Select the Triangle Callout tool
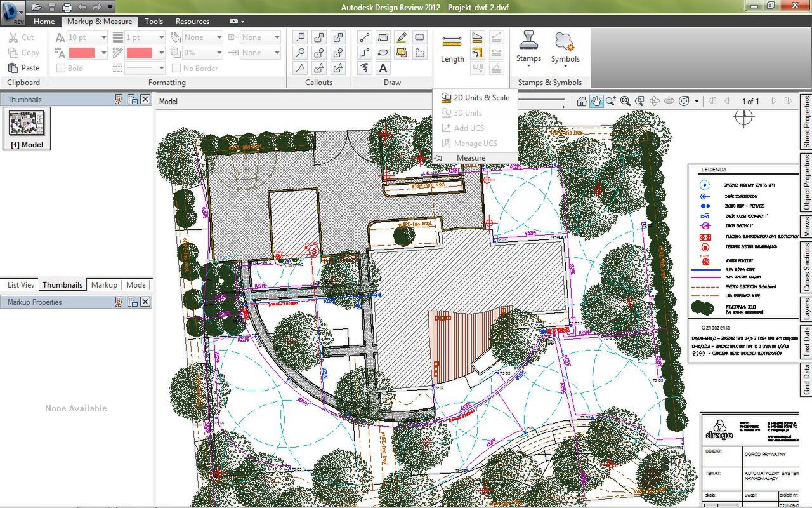Viewport: 812px width, 508px height. point(300,68)
